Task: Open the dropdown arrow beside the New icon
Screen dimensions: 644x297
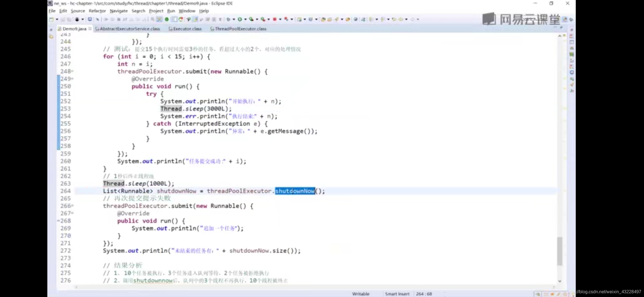Action: 57,19
